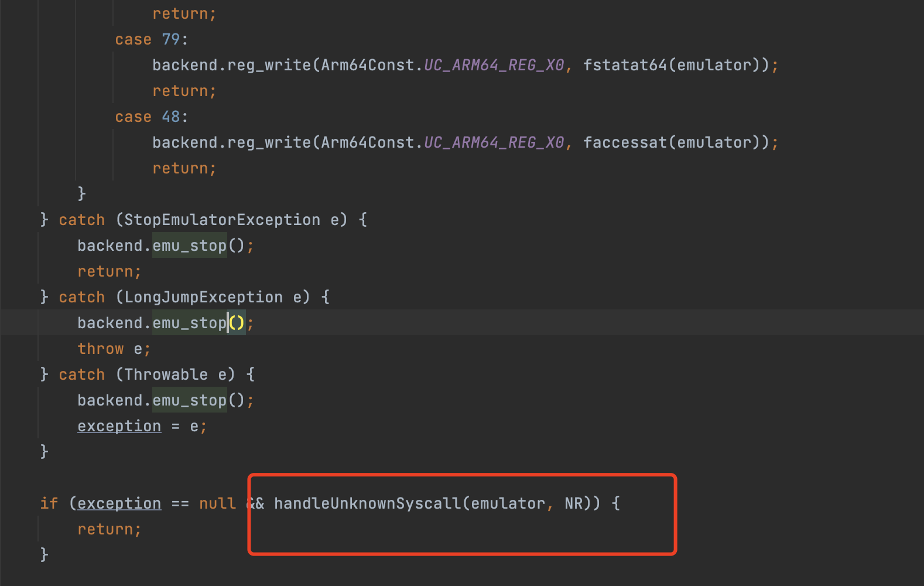Click return statement after faccessat line
The image size is (924, 586).
pyautogui.click(x=184, y=168)
